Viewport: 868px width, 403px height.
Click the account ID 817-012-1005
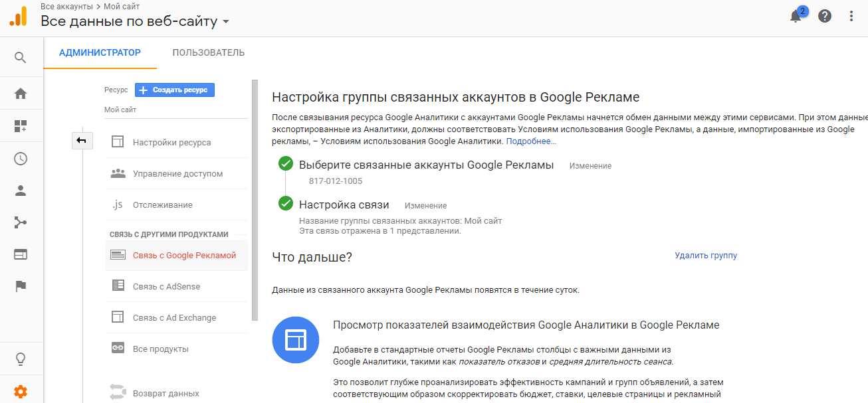[x=336, y=181]
